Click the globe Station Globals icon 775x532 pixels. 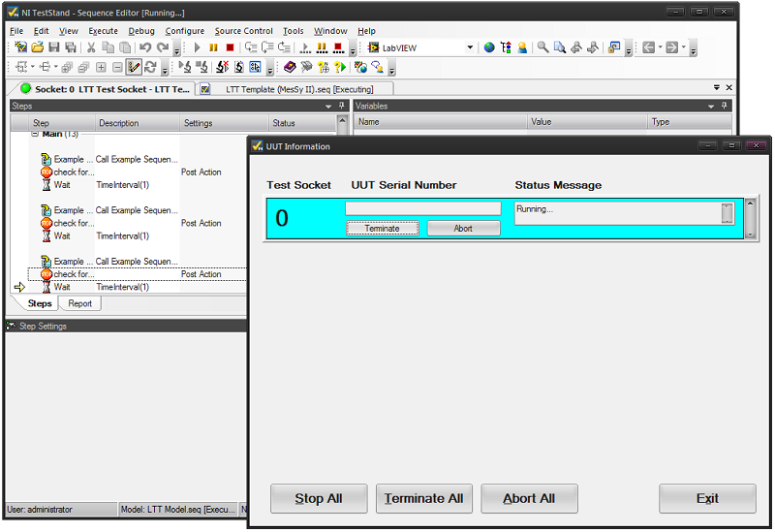coord(489,47)
